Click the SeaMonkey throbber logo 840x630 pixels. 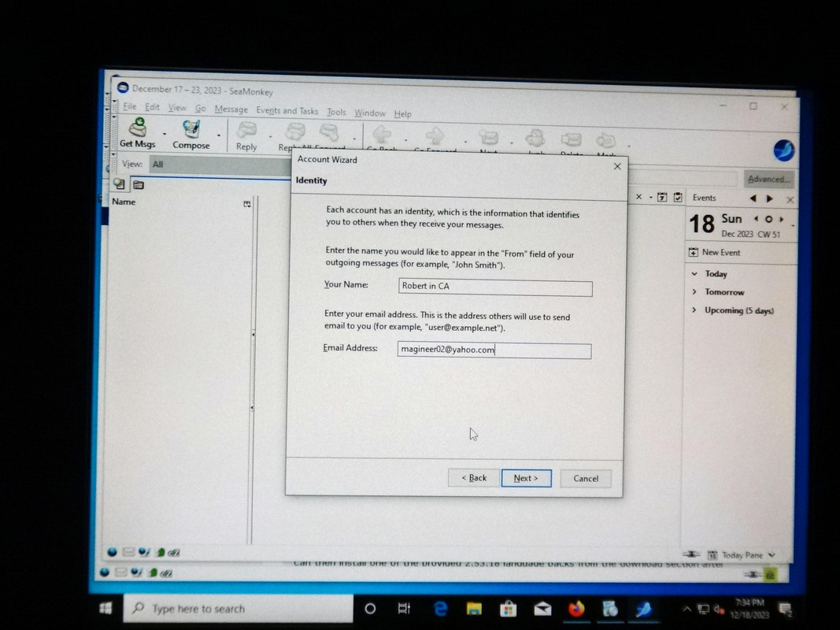784,150
